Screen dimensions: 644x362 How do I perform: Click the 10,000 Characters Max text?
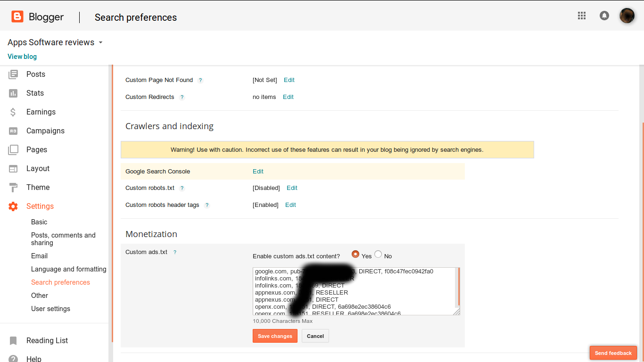point(282,321)
